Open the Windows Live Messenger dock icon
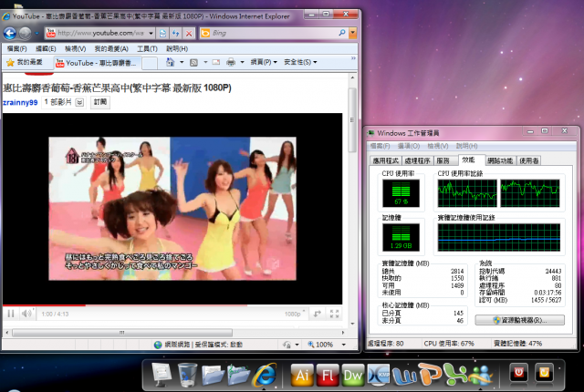The width and height of the screenshot is (584, 392). [x=481, y=375]
